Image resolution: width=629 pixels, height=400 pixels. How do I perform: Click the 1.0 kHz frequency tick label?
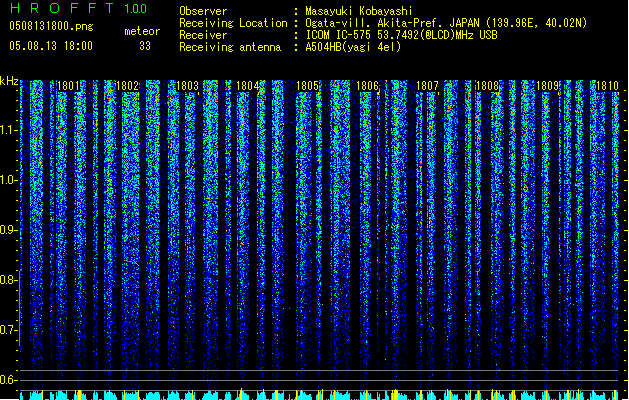8,180
